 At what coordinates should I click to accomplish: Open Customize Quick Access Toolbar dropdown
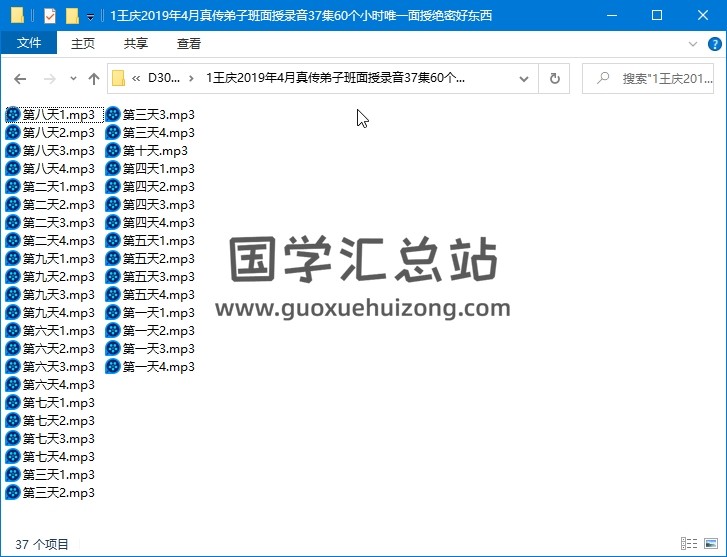click(90, 17)
